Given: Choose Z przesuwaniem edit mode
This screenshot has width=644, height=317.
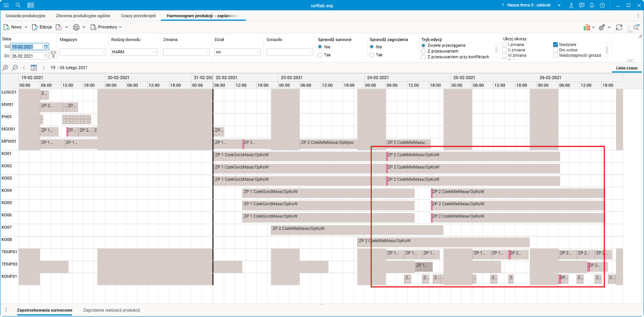Looking at the screenshot, I should [423, 51].
